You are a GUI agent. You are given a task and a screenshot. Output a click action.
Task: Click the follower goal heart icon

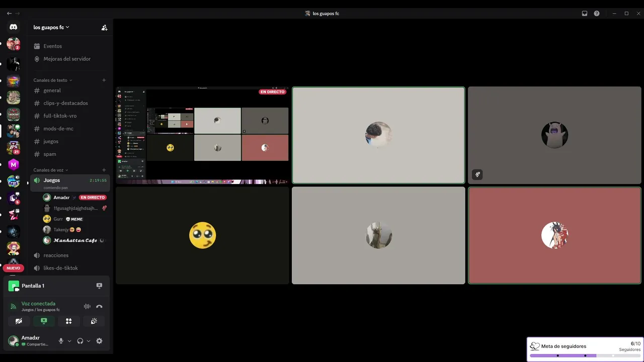click(535, 346)
